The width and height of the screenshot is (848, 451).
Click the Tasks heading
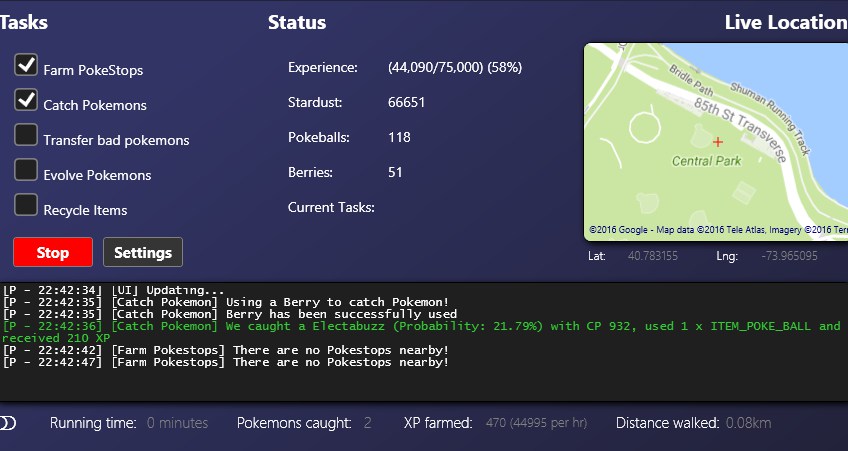click(24, 22)
